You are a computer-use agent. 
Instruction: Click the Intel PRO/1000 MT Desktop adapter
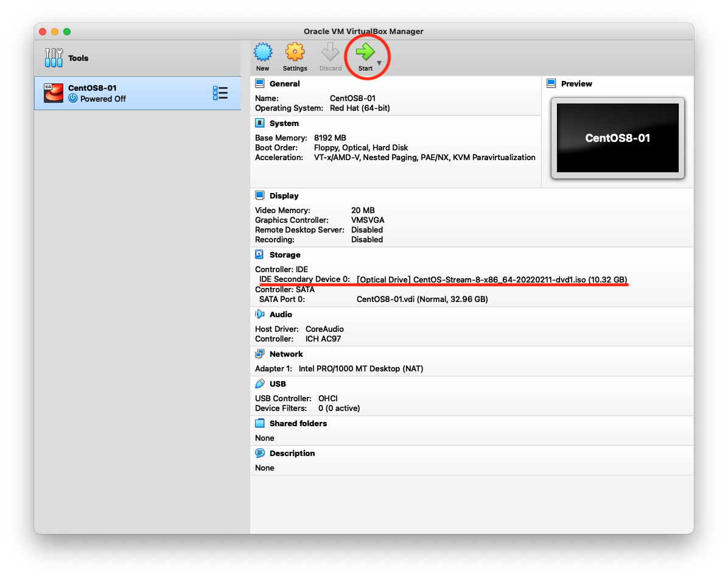(x=361, y=368)
